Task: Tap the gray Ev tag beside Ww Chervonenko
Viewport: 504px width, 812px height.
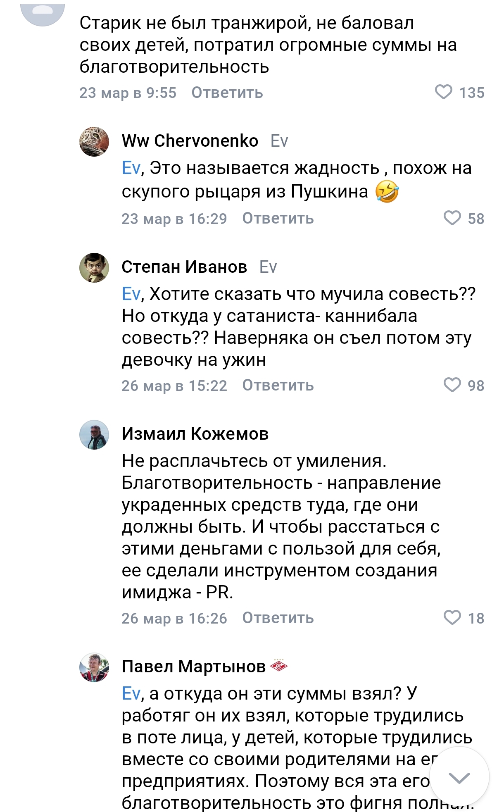Action: (x=279, y=141)
